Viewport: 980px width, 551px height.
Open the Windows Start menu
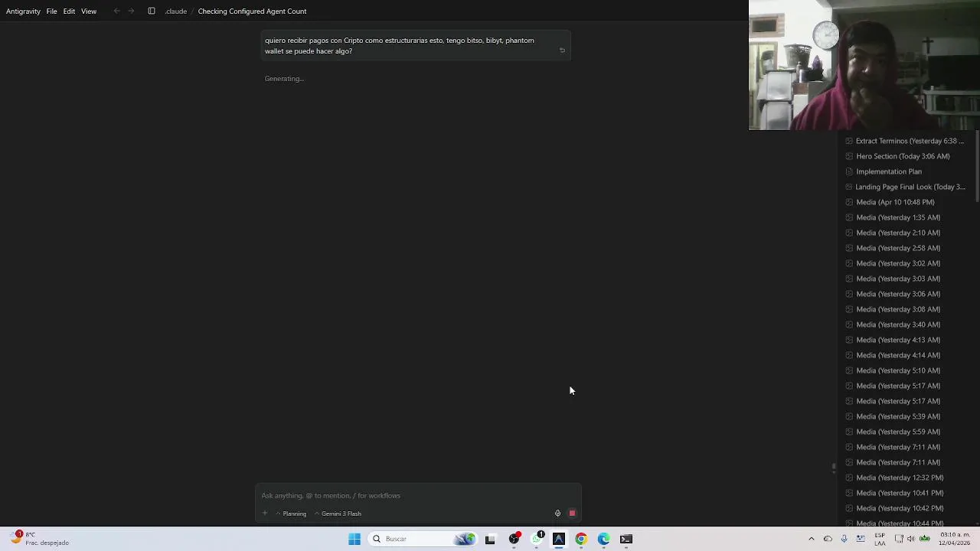click(x=354, y=539)
